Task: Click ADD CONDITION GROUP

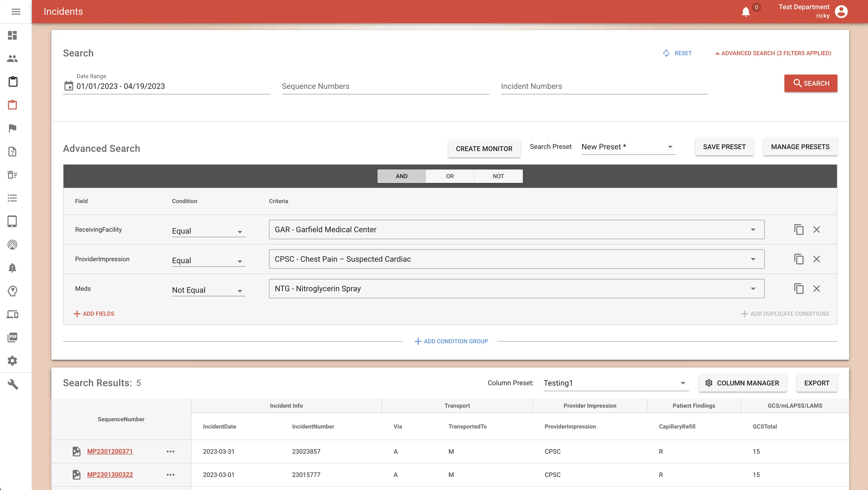Action: (451, 341)
